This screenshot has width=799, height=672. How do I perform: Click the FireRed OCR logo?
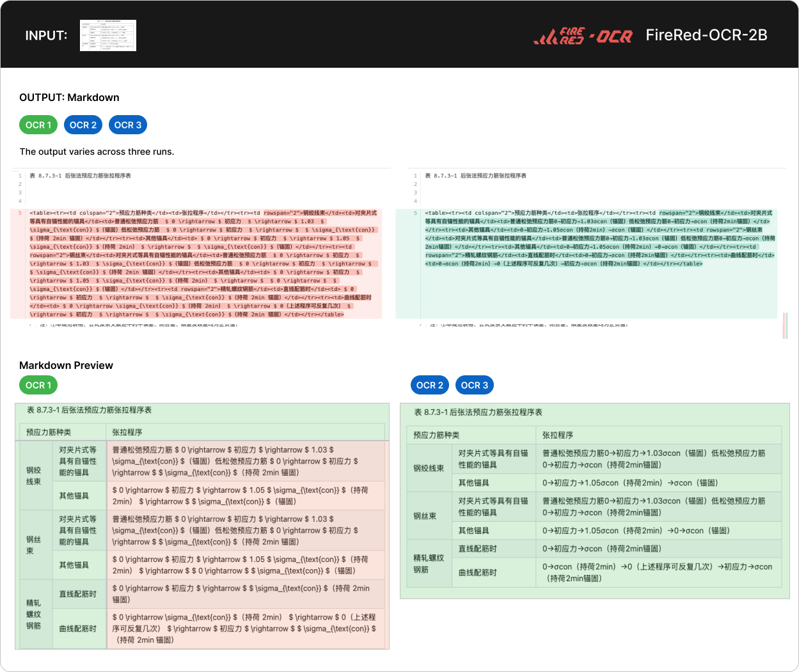click(583, 36)
